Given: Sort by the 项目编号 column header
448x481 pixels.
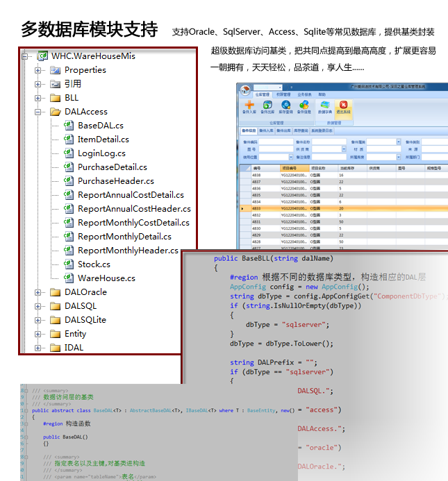Looking at the screenshot, I should (294, 168).
